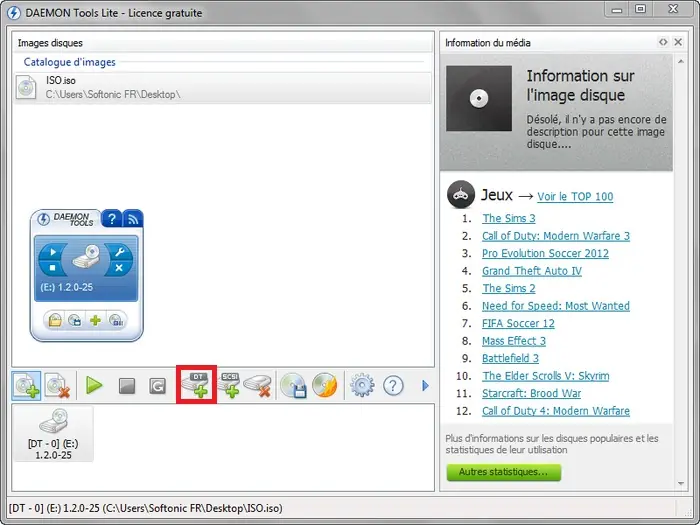Select the [DT - 0] (E:) virtual drive
The height and width of the screenshot is (525, 700).
[53, 433]
